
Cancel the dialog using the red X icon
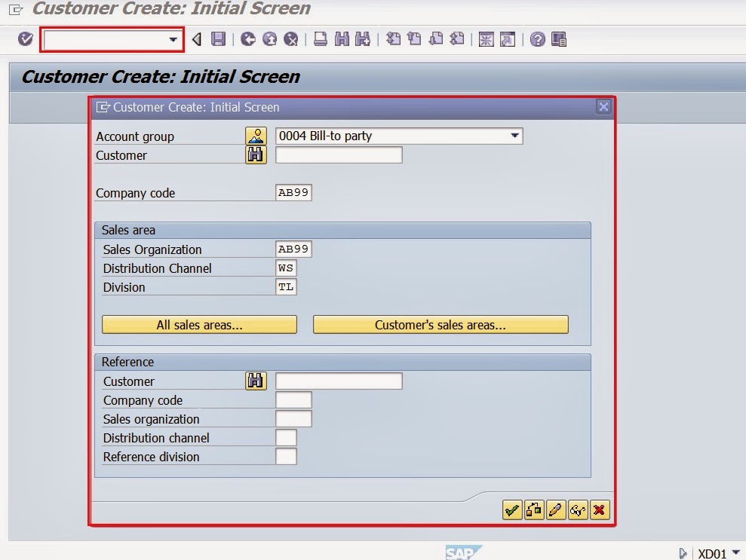tap(599, 510)
